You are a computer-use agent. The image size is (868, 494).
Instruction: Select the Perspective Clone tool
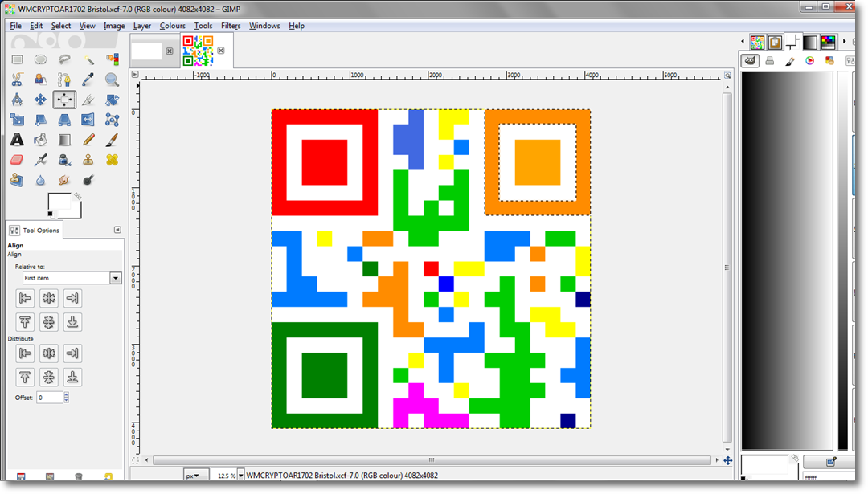(17, 180)
